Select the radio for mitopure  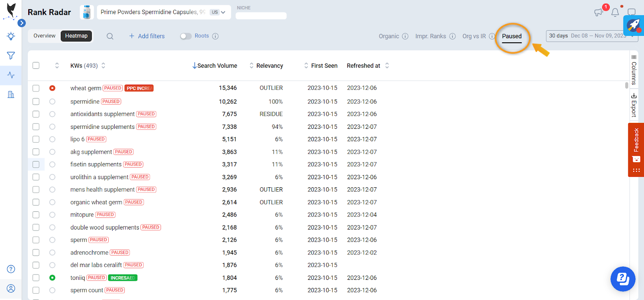point(52,215)
